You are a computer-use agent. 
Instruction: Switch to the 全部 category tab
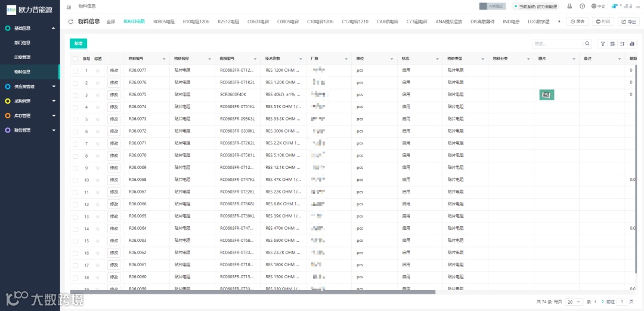pyautogui.click(x=111, y=22)
